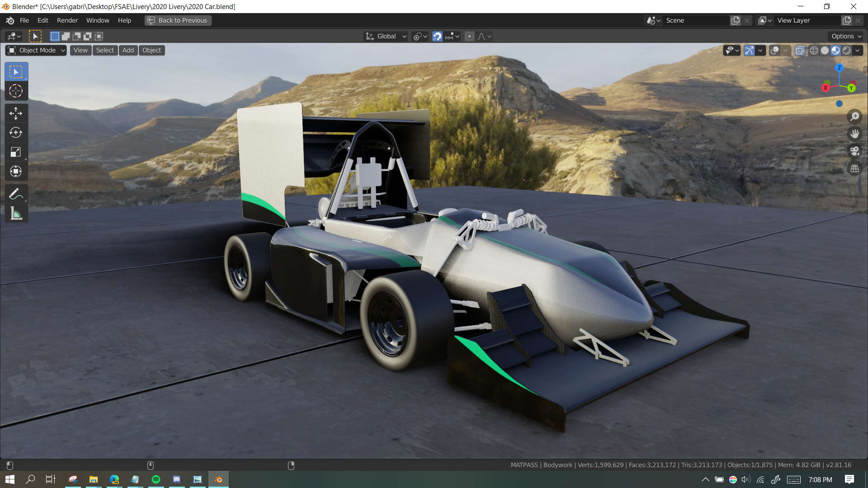Toggle the camera view icon
Viewport: 868px width, 488px height.
(x=854, y=151)
